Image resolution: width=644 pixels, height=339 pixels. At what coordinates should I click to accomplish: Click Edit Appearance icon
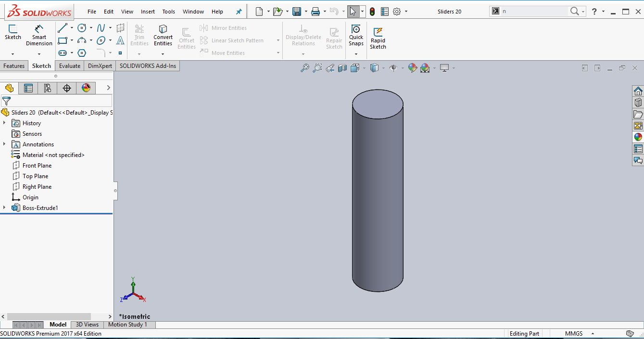point(412,68)
